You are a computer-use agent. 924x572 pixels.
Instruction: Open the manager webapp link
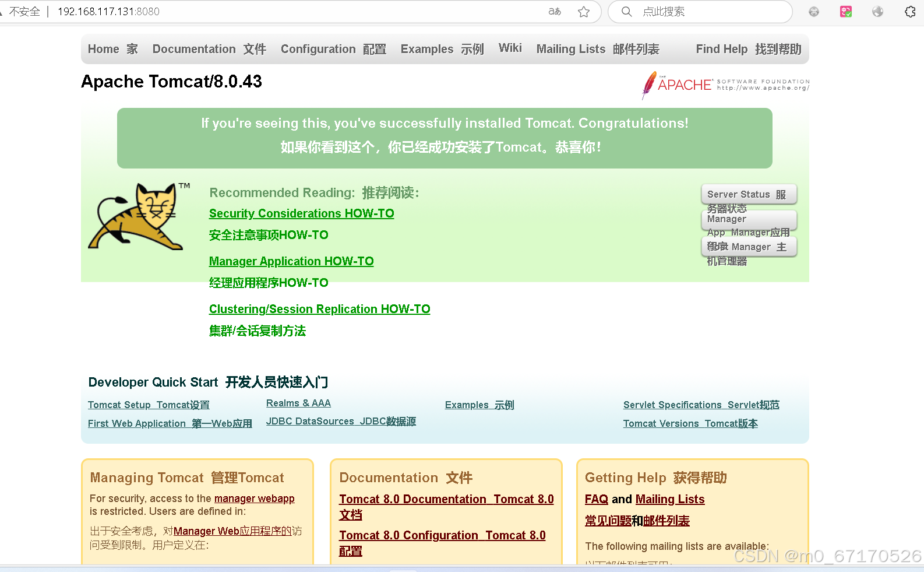click(x=255, y=499)
